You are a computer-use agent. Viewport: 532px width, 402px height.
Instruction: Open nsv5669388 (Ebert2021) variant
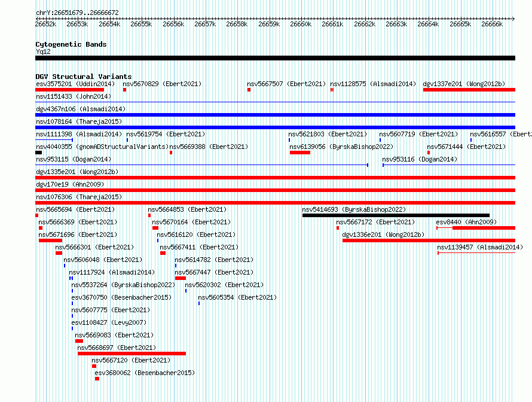coord(209,147)
